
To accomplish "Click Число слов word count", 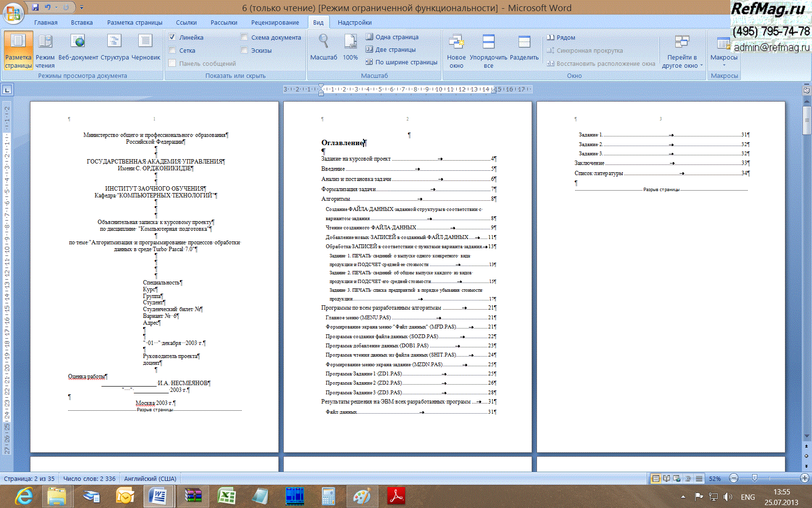I will [89, 478].
